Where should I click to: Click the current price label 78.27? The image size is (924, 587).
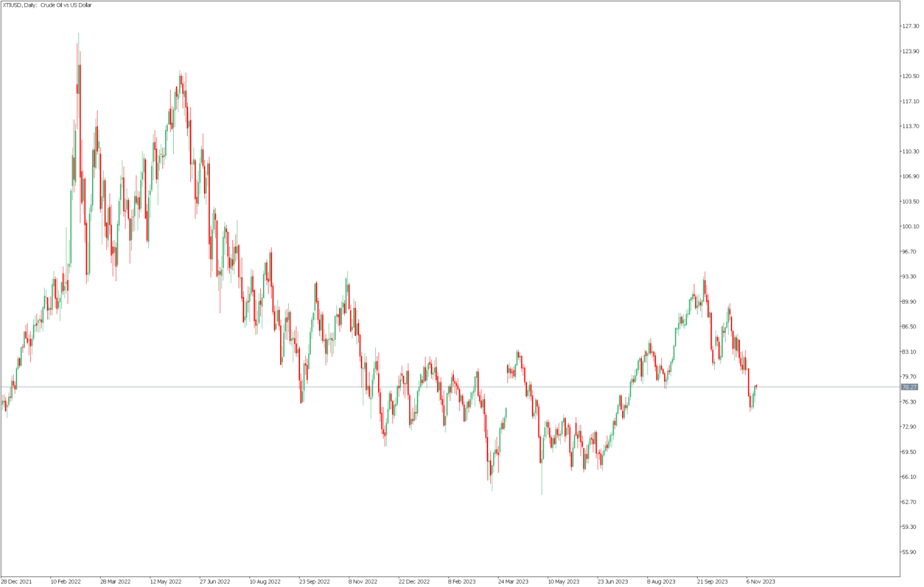coord(909,387)
